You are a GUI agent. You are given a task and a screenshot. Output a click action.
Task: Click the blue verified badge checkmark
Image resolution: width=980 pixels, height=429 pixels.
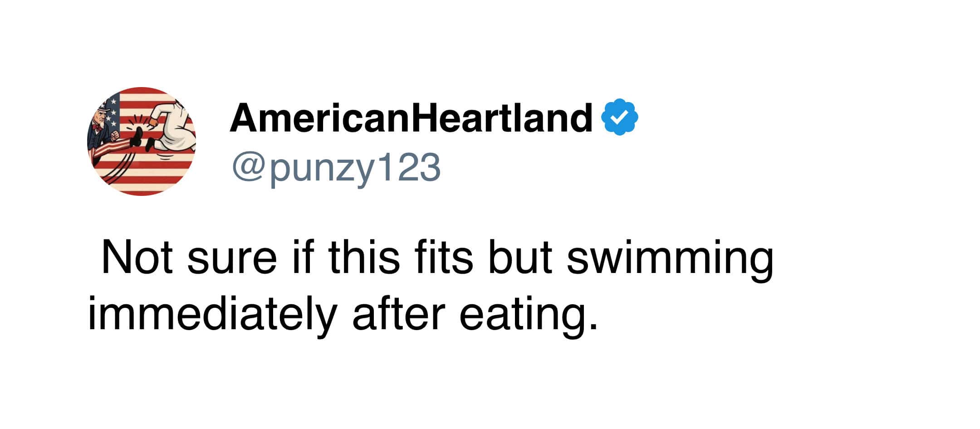(620, 118)
